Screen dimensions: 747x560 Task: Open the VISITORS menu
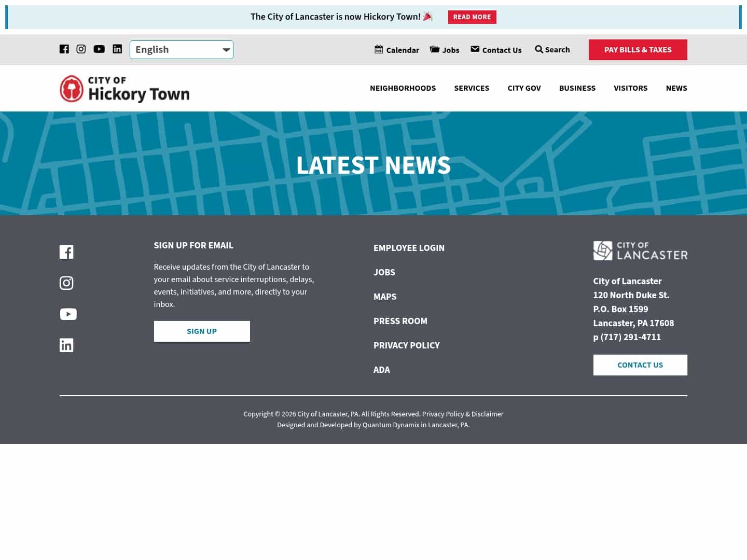click(x=630, y=88)
